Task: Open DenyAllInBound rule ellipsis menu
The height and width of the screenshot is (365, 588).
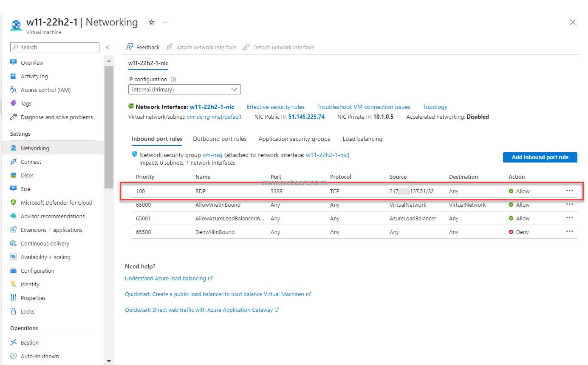Action: click(570, 231)
